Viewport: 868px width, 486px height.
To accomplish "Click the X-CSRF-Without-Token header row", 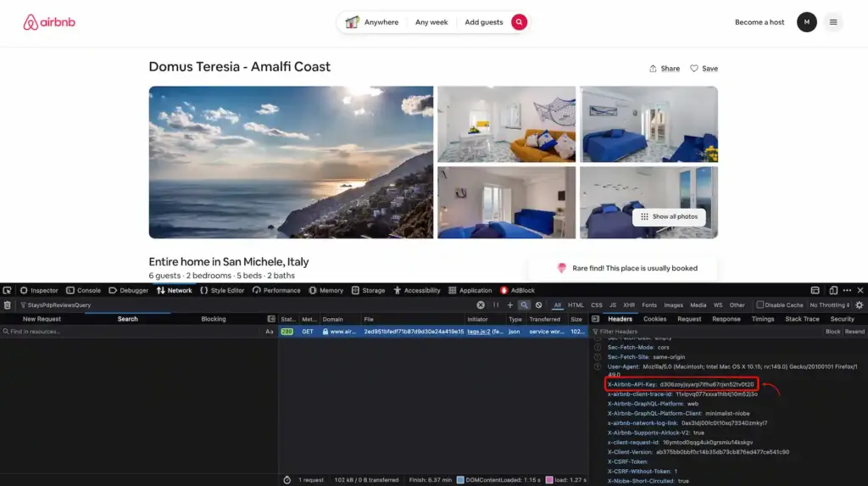I will click(x=643, y=472).
